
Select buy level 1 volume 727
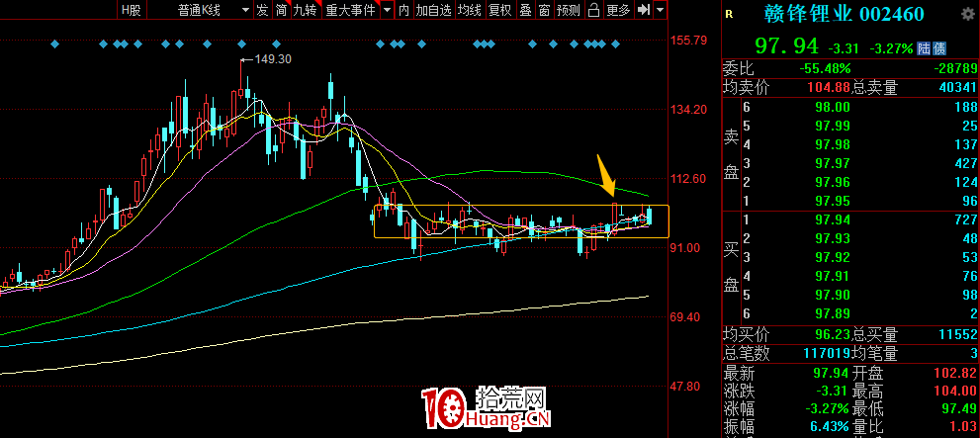[965, 219]
